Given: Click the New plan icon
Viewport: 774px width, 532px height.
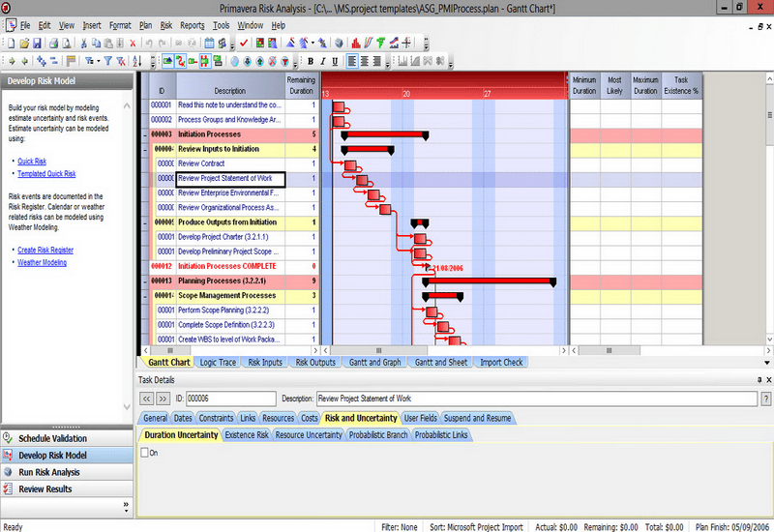Looking at the screenshot, I should tap(11, 44).
